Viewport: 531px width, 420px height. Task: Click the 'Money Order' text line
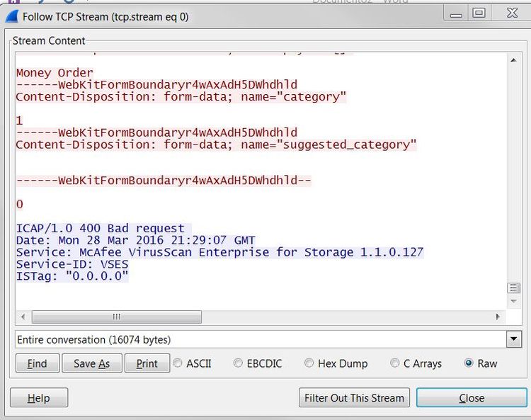[x=55, y=73]
